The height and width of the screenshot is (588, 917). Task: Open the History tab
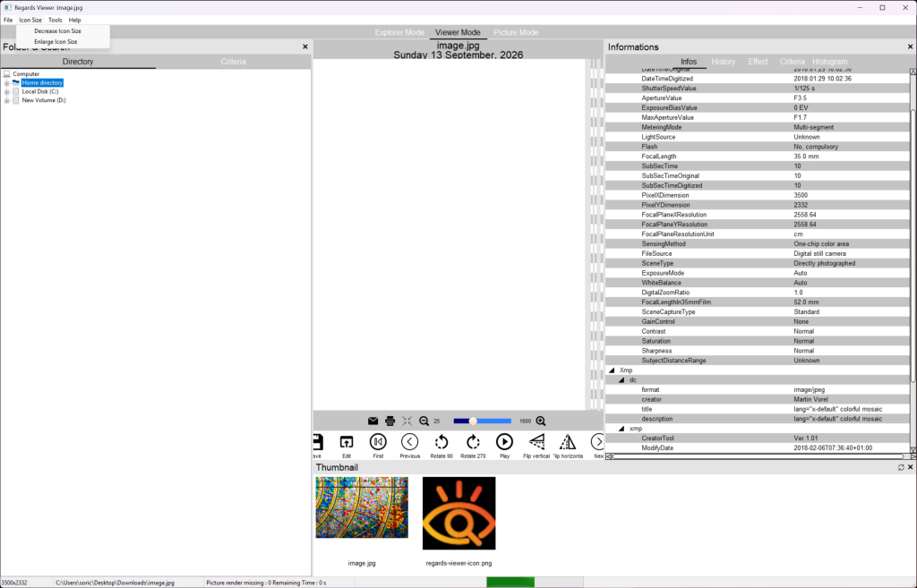[724, 62]
